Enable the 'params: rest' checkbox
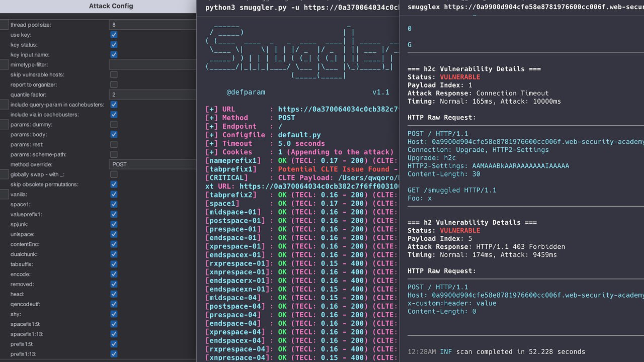Viewport: 644px width, 362px height. pyautogui.click(x=114, y=144)
